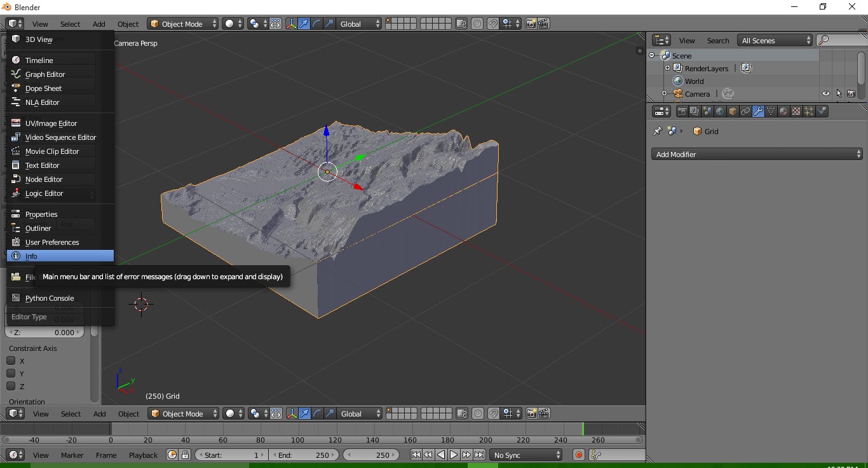The height and width of the screenshot is (468, 868).
Task: Open the No Sync playback dropdown
Action: click(526, 455)
